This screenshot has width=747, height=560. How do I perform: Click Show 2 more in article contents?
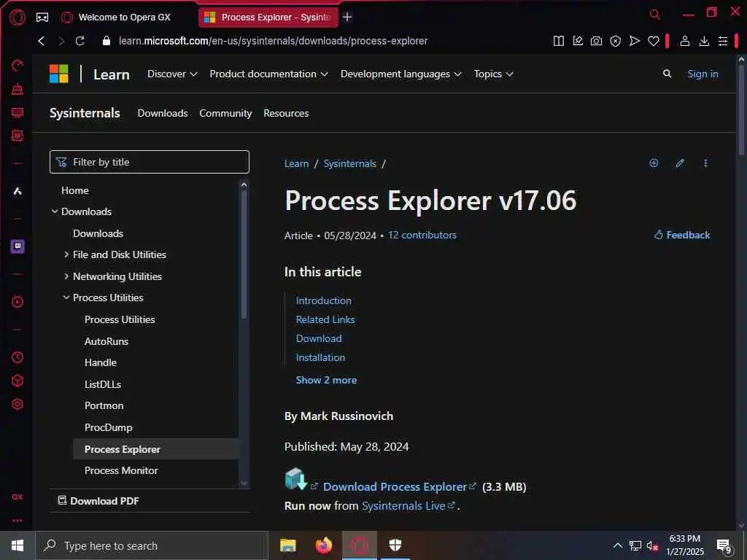326,380
